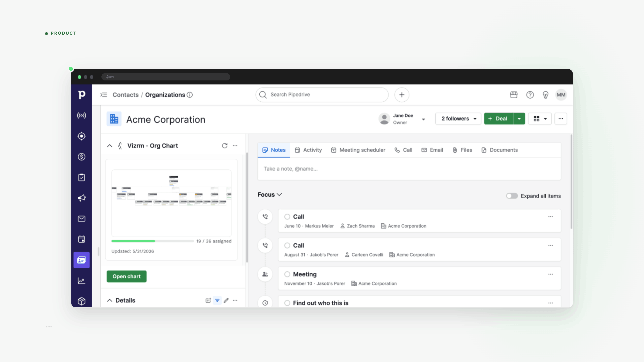Open Mail envelope icon in sidebar
644x362 pixels.
(82, 219)
